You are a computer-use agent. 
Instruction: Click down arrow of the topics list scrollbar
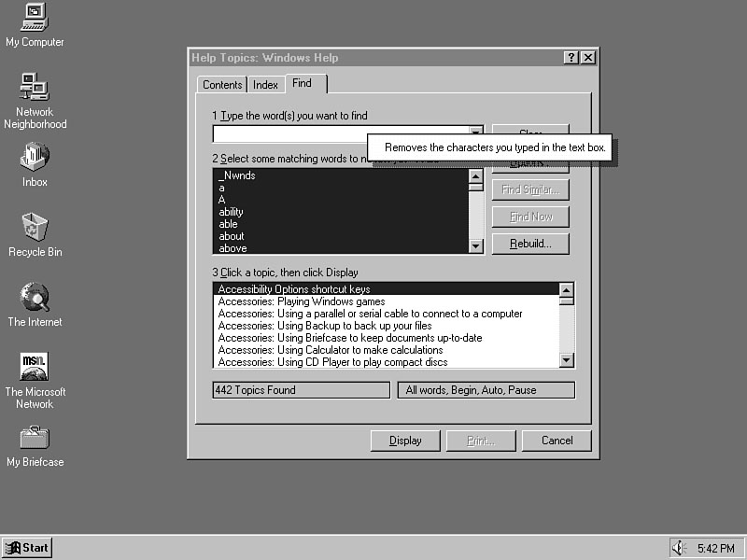click(567, 360)
